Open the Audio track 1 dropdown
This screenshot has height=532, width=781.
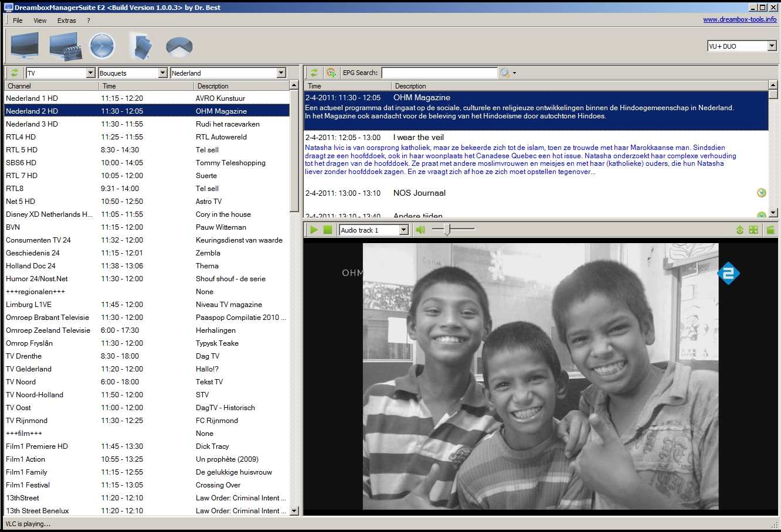404,230
